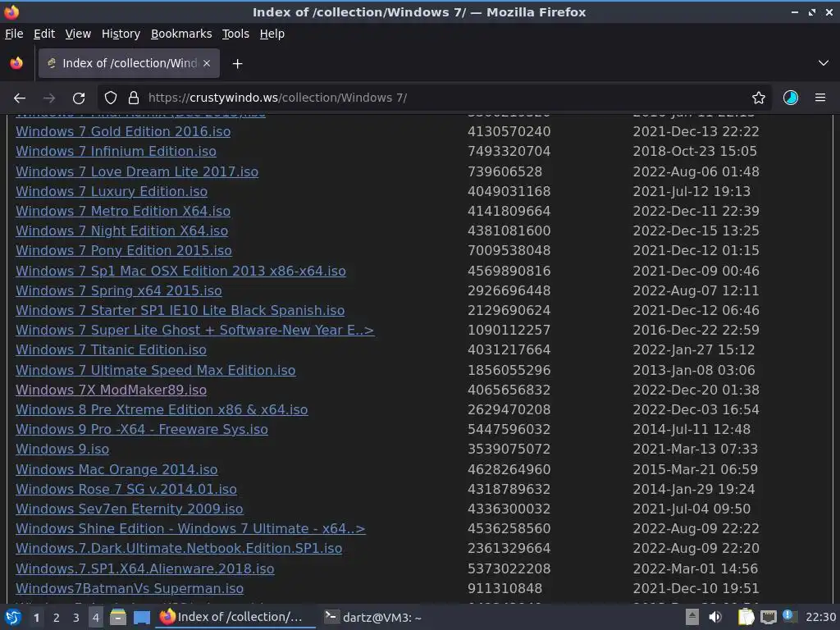Open Windows Shine Edition Windows 7 Ultimate link
The height and width of the screenshot is (630, 840).
[x=190, y=529]
